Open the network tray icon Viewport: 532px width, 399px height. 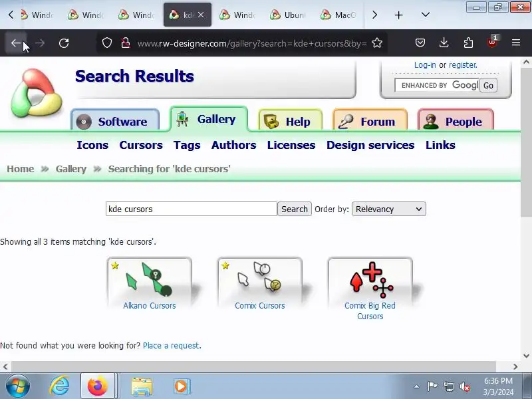448,386
